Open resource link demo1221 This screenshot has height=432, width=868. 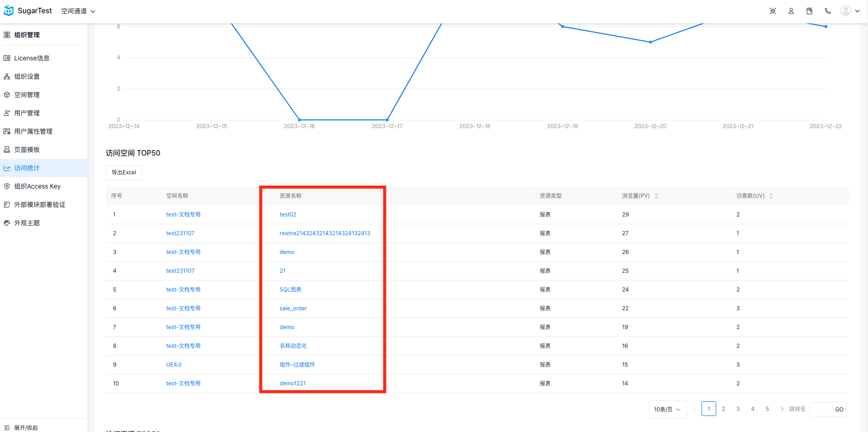pyautogui.click(x=293, y=383)
